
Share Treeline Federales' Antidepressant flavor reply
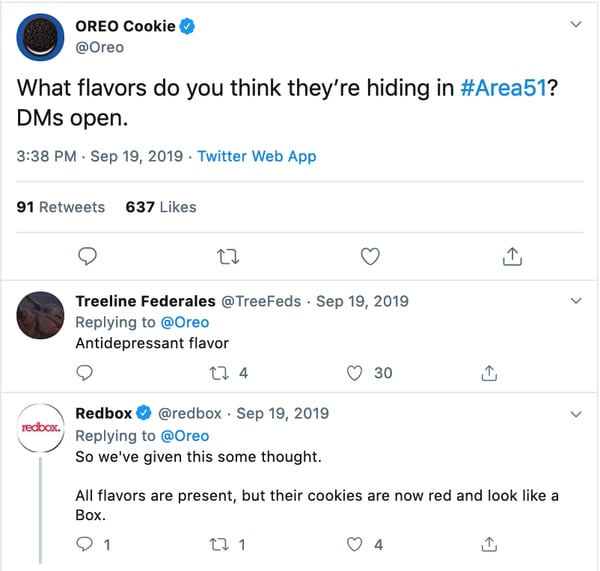[489, 373]
